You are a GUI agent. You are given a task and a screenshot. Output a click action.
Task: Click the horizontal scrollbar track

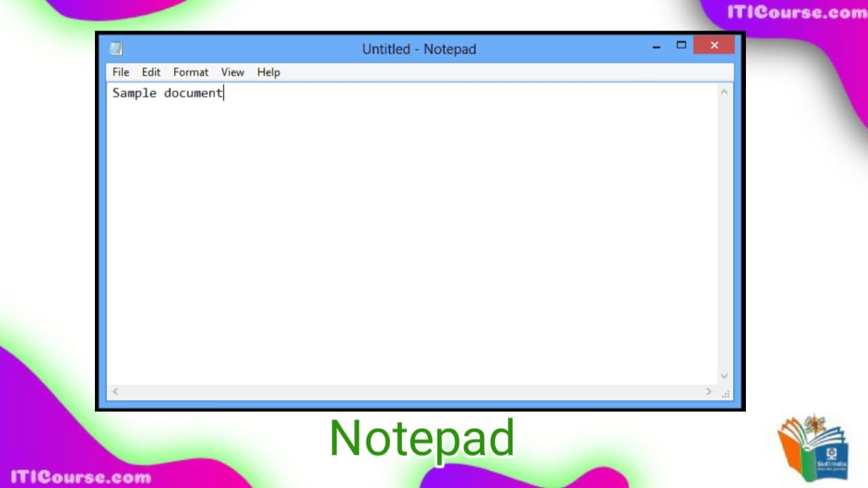pos(407,391)
